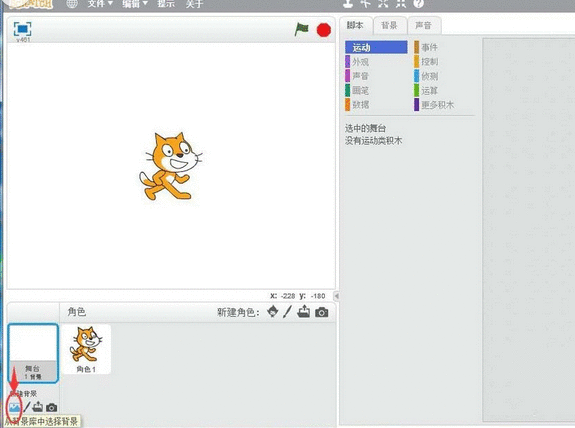Click the 角色 panel heading

tap(77, 312)
